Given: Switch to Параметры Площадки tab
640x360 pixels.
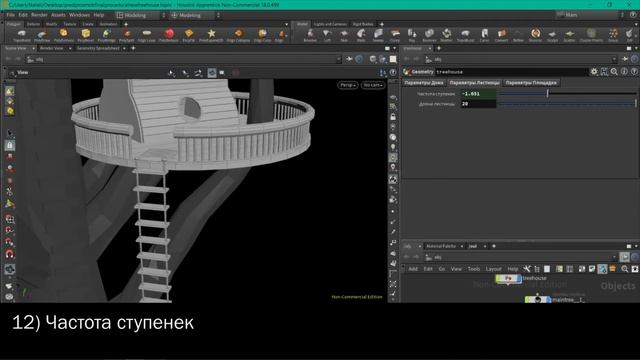Looking at the screenshot, I should pos(531,83).
